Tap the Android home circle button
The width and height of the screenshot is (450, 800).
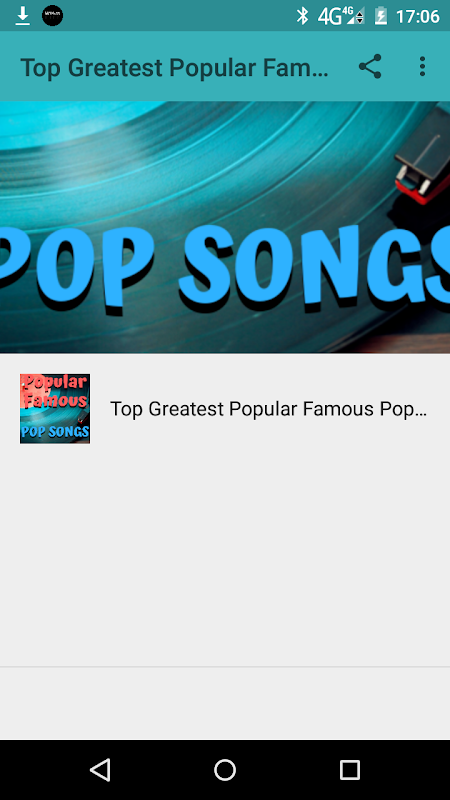[225, 769]
